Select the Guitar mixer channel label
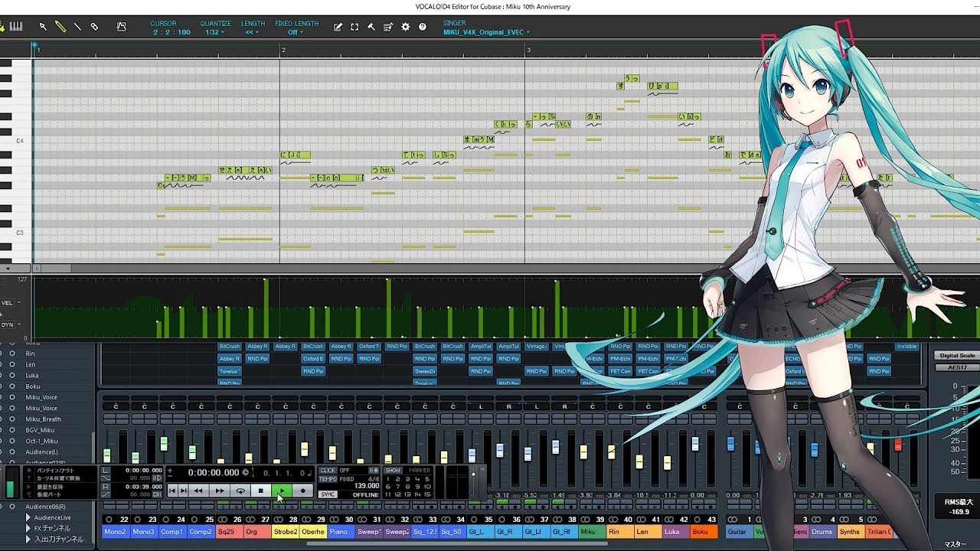Viewport: 980px width, 551px height. pyautogui.click(x=737, y=531)
